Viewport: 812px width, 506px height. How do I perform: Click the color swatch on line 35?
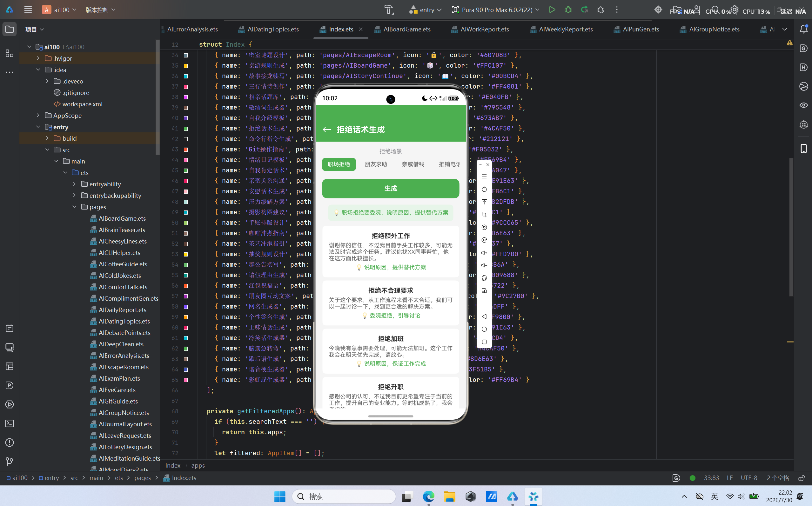click(x=186, y=66)
